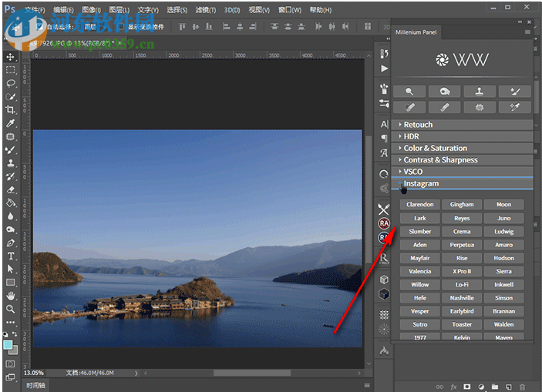Choose the Type tool
This screenshot has width=542, height=392.
click(x=11, y=256)
